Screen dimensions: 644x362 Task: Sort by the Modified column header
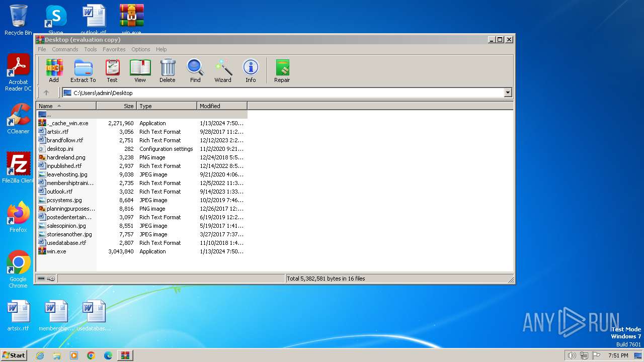[x=222, y=106]
